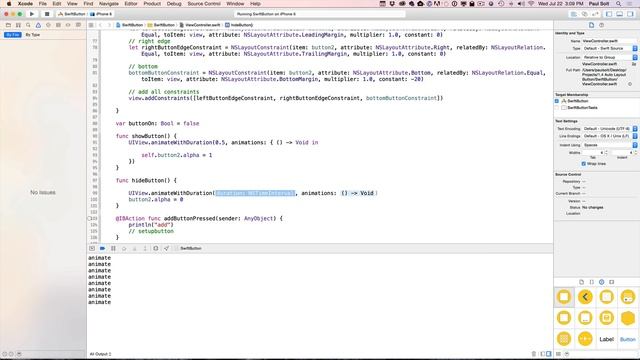This screenshot has height=360, width=640.
Task: Select the By File issue filter
Action: 13,35
